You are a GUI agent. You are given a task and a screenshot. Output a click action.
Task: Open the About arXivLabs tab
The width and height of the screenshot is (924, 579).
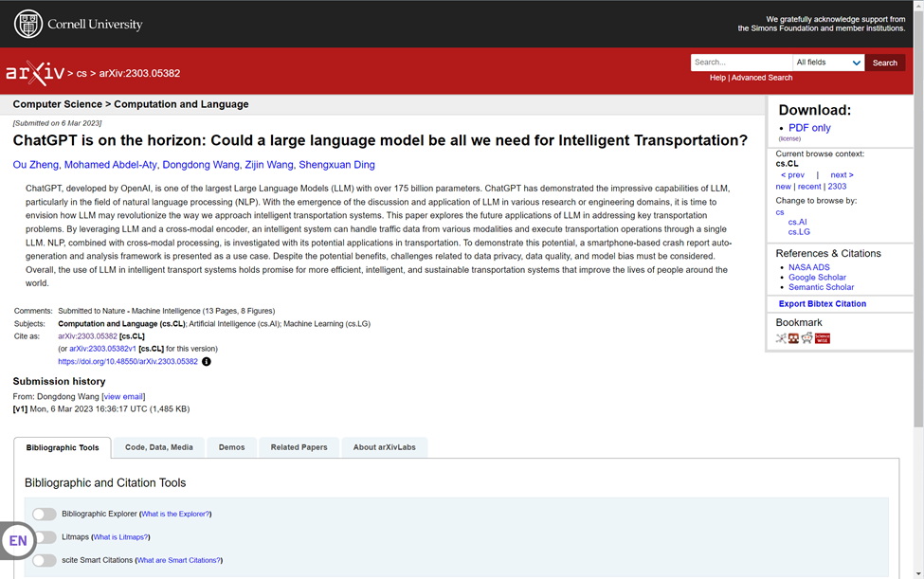[x=384, y=447]
